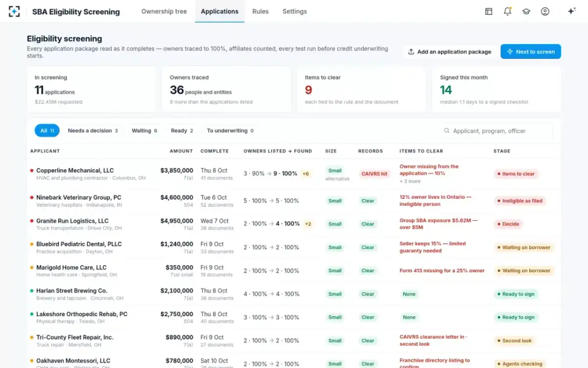The image size is (588, 368).
Task: Select the Applications tab
Action: (x=220, y=11)
